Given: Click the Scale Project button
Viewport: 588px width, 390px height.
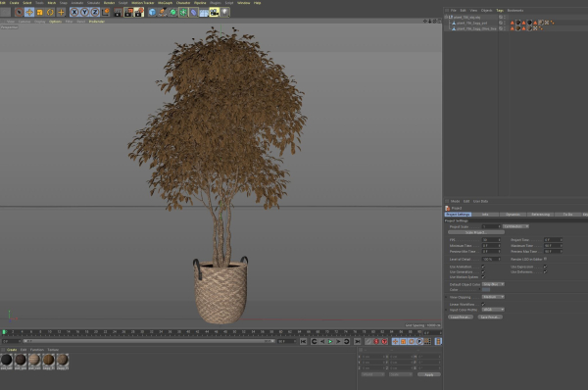Looking at the screenshot, I should [476, 232].
